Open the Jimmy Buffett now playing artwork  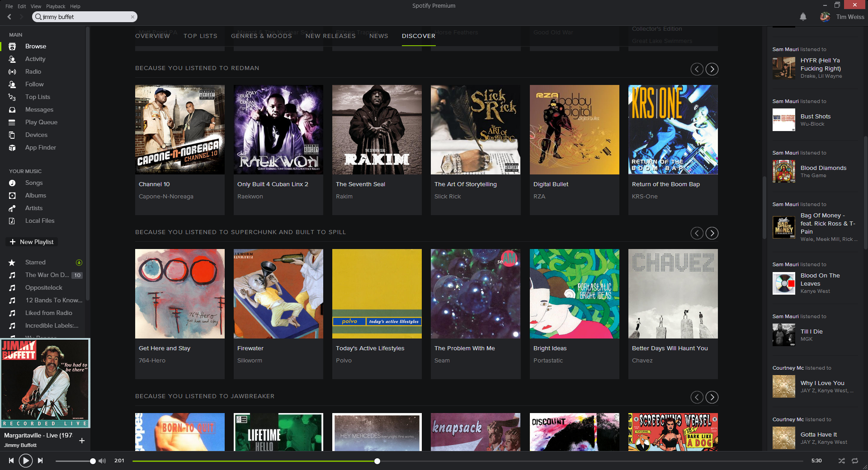pos(45,383)
